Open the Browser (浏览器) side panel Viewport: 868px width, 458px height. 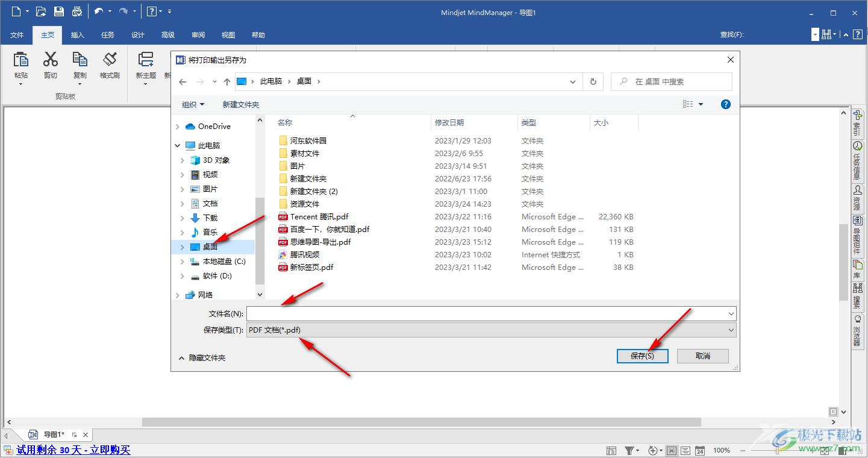857,330
